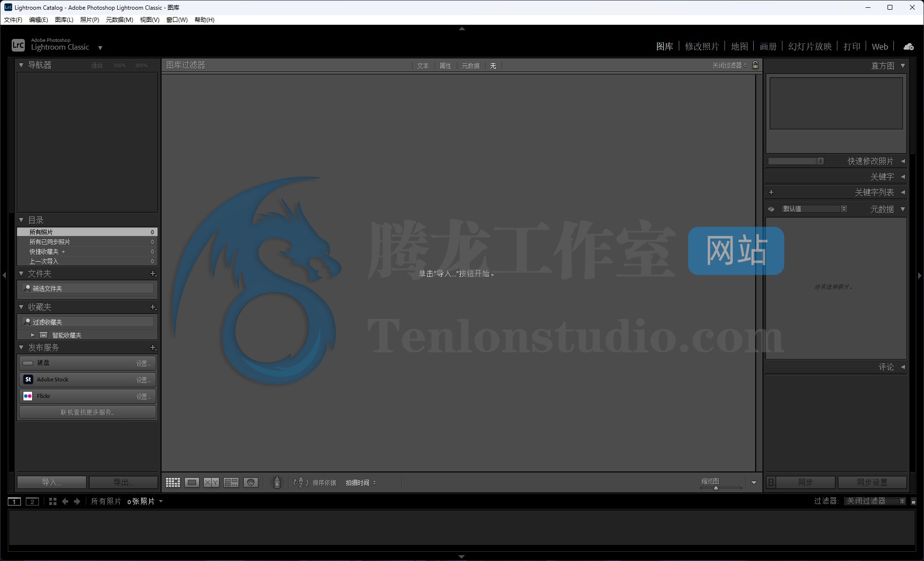Select the Painter spray can tool
The width and height of the screenshot is (924, 561).
coord(277,482)
